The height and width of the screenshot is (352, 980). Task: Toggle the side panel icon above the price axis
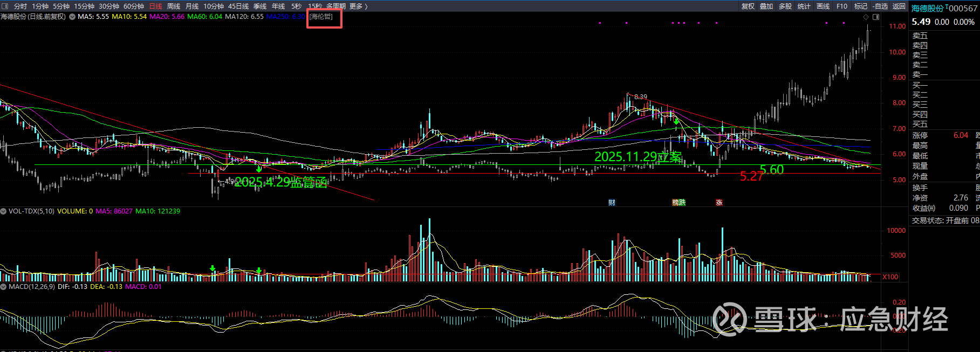[x=876, y=17]
